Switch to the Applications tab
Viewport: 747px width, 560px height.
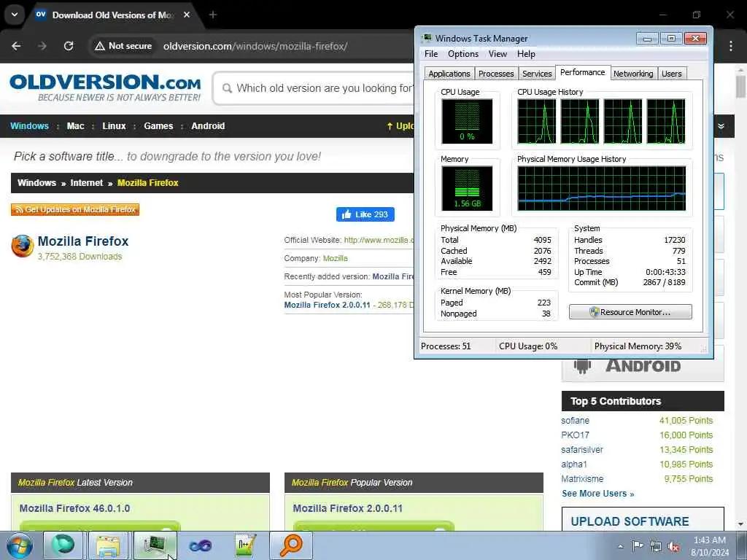pos(449,74)
